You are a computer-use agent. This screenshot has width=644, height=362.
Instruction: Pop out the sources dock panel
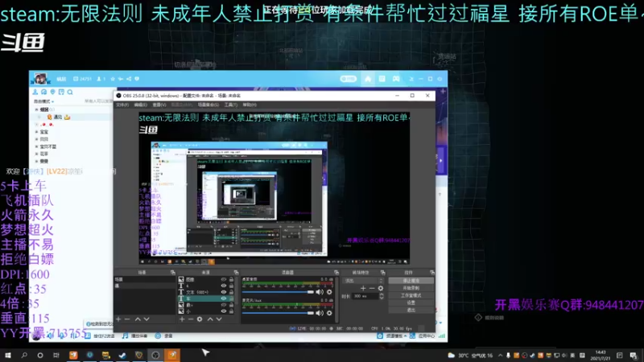pos(236,273)
